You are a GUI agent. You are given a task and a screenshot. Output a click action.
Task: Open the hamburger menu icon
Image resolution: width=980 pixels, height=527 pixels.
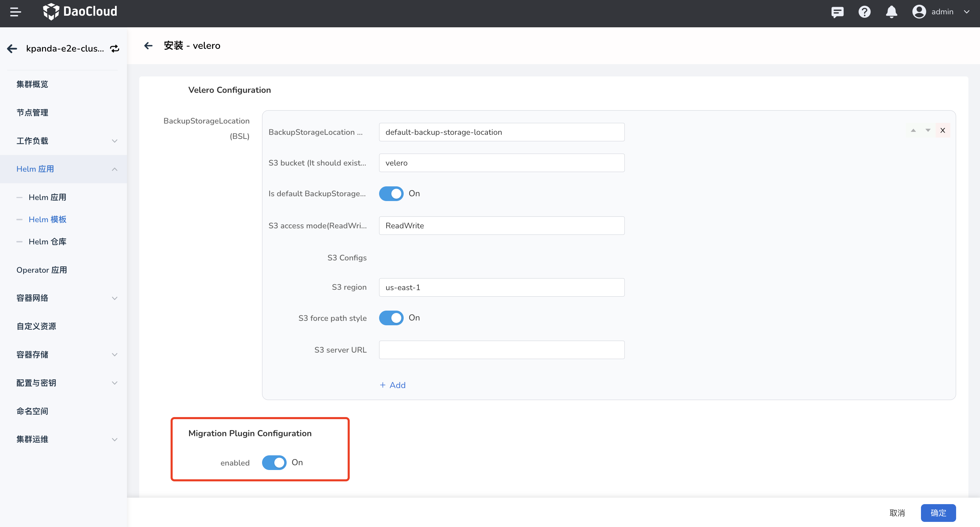tap(16, 12)
